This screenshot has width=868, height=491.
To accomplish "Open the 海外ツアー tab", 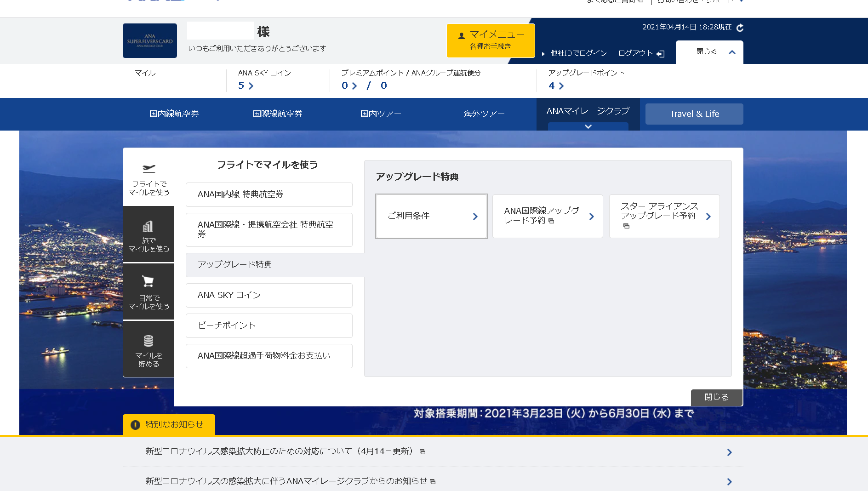I will [484, 114].
